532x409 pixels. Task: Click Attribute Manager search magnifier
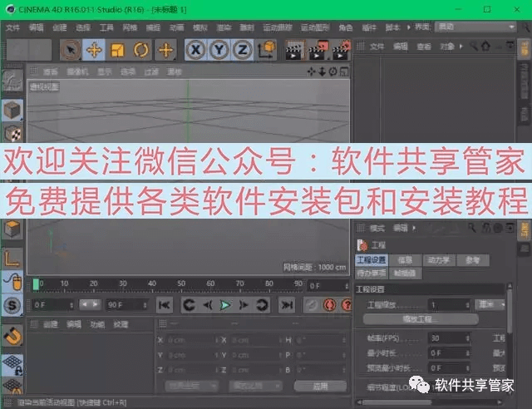click(x=472, y=228)
